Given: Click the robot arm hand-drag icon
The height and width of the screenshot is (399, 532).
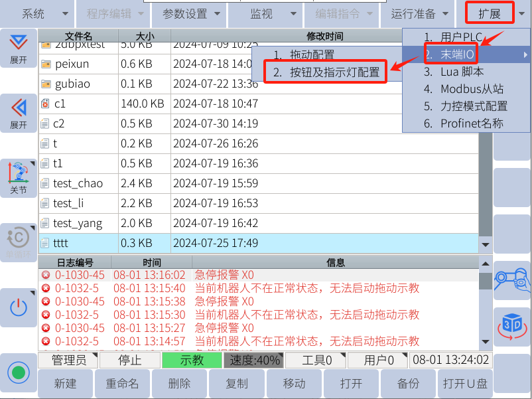Looking at the screenshot, I should tap(512, 279).
